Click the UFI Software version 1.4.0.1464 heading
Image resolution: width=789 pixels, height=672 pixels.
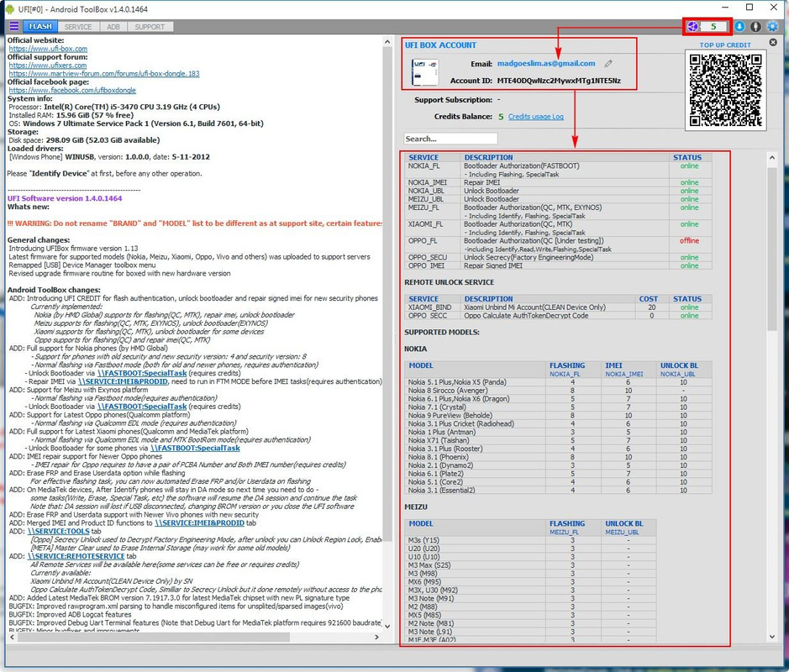point(65,199)
